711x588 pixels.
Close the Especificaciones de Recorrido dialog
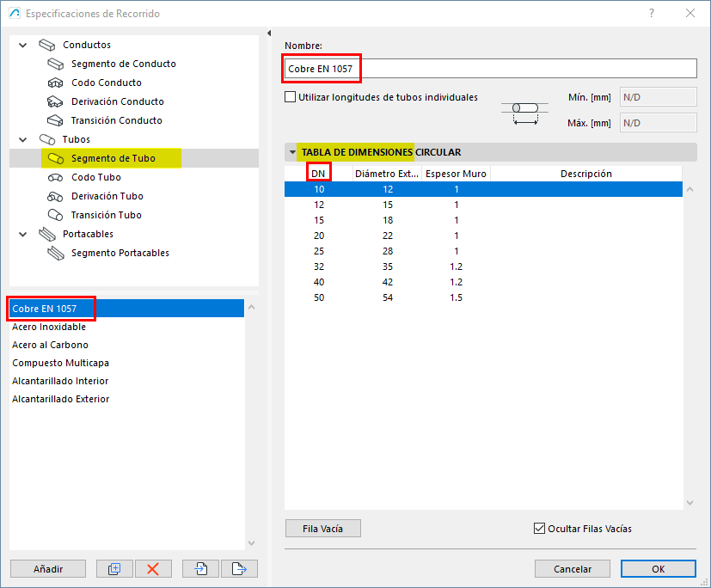tap(690, 13)
